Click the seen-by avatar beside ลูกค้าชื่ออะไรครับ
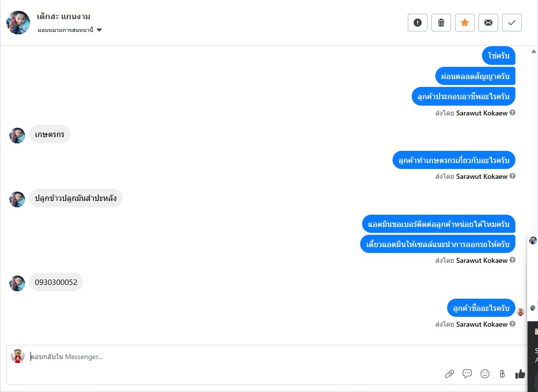Screen dimensions: 538x392 pyautogui.click(x=520, y=312)
